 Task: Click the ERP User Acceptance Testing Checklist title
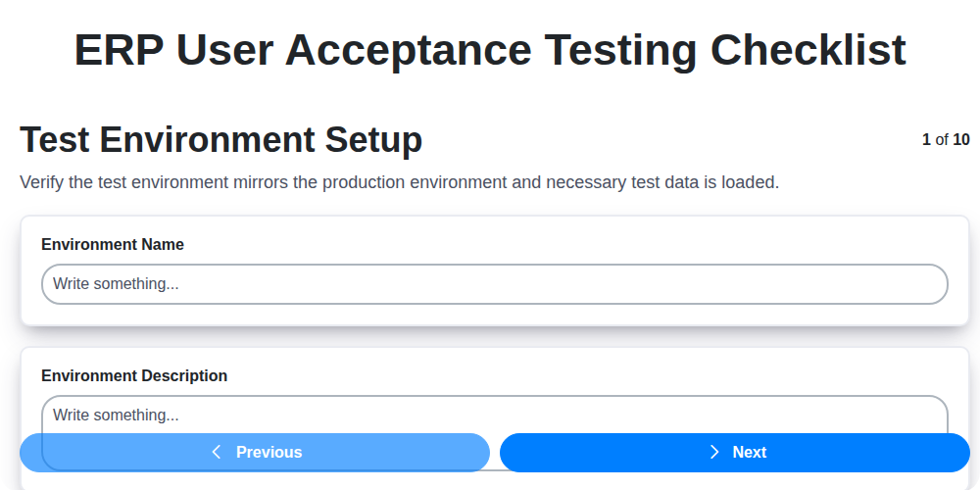[490, 50]
